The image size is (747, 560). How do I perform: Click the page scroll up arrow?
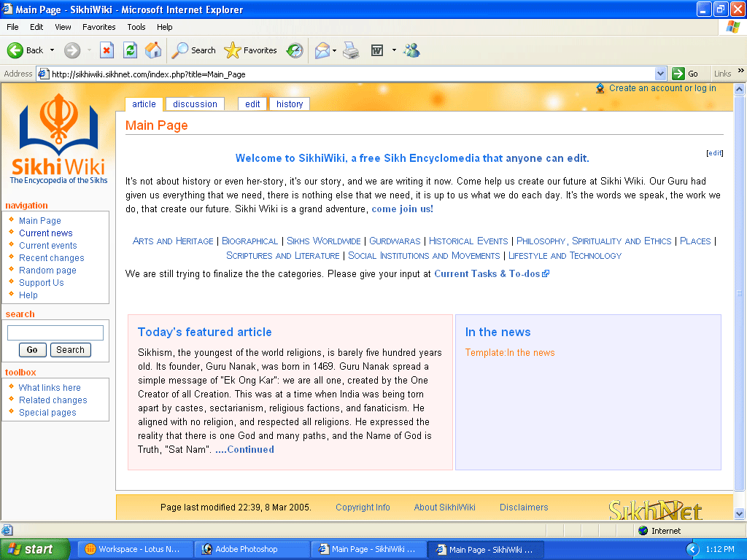[740, 89]
